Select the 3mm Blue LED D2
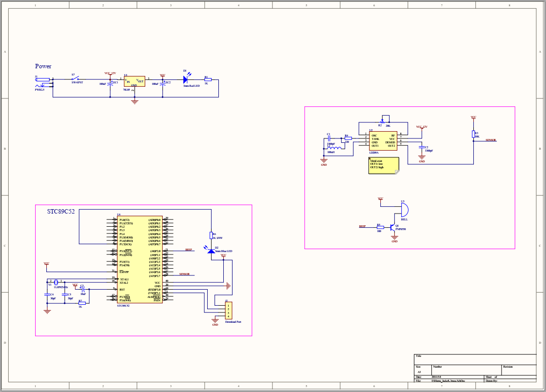Viewport: 546px width, 392px height. [x=211, y=250]
